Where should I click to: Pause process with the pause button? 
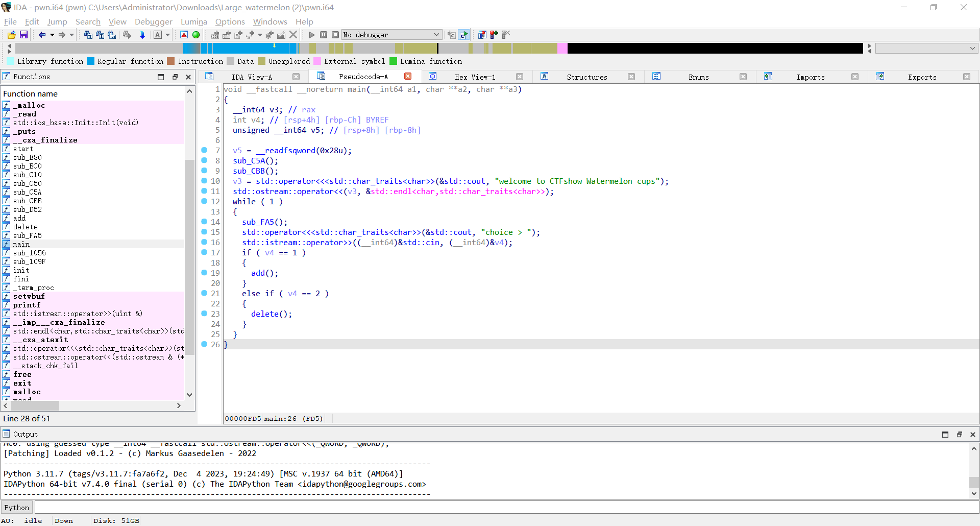(324, 35)
